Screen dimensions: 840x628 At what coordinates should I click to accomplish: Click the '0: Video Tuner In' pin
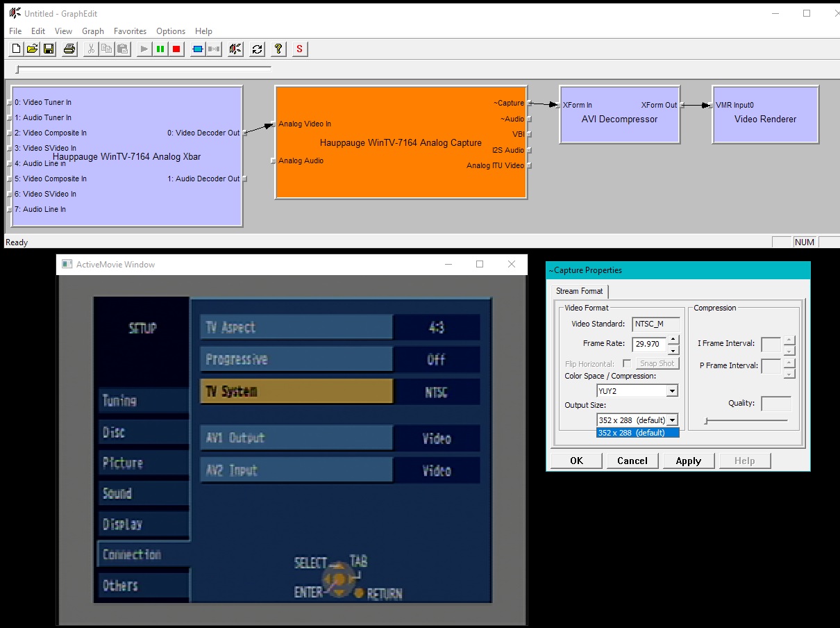42,102
